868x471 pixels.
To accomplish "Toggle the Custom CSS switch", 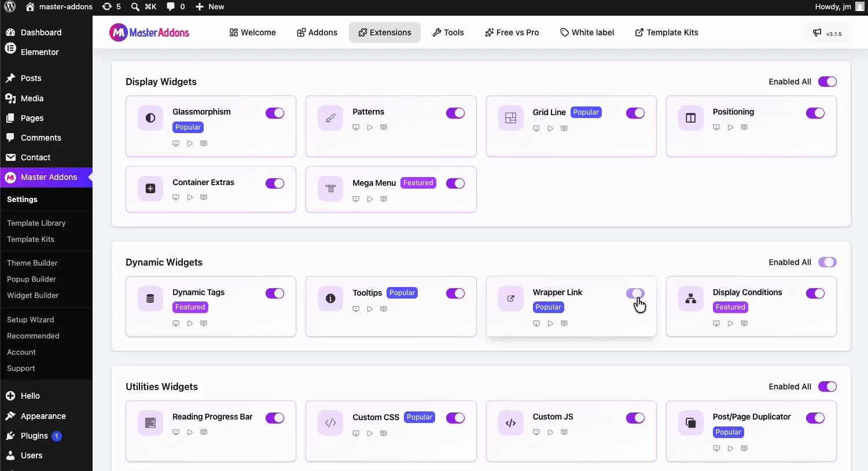I will [x=455, y=418].
